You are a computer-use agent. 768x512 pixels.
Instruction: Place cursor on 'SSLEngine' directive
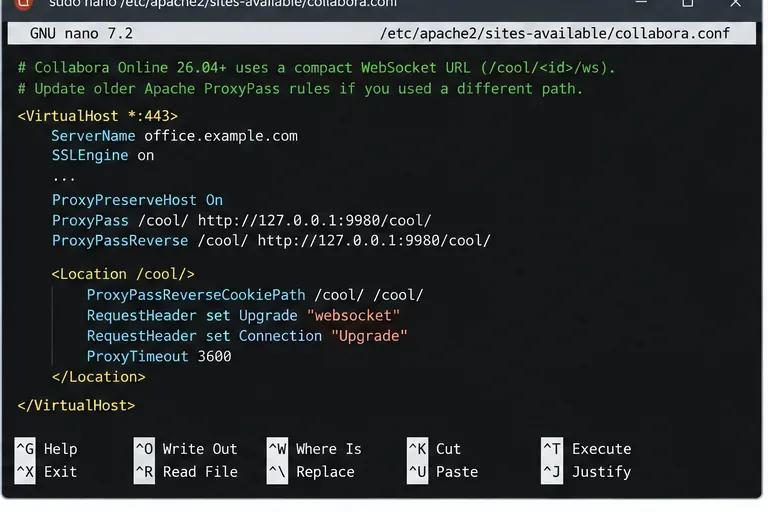(x=90, y=155)
